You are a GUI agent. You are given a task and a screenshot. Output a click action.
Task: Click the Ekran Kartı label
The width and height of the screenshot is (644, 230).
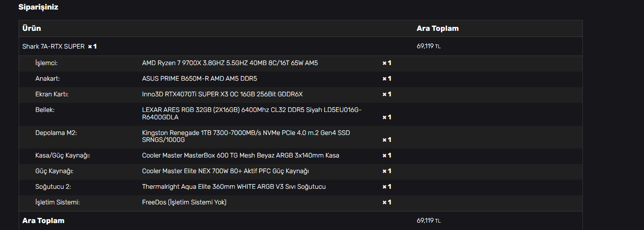click(x=52, y=94)
